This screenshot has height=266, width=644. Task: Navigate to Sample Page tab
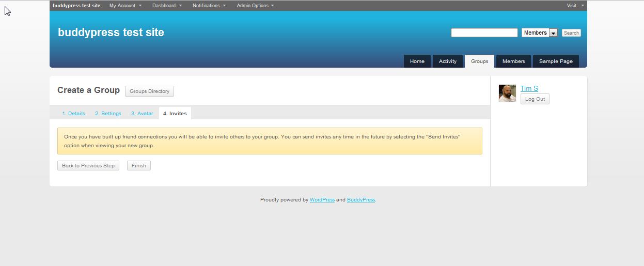tap(556, 61)
